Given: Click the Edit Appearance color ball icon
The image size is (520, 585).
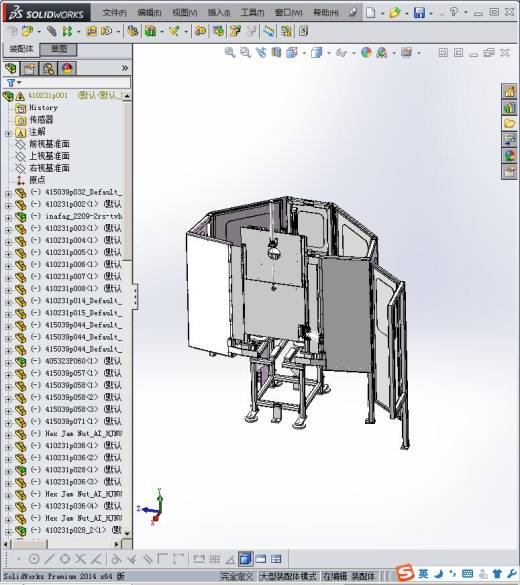Looking at the screenshot, I should click(366, 53).
